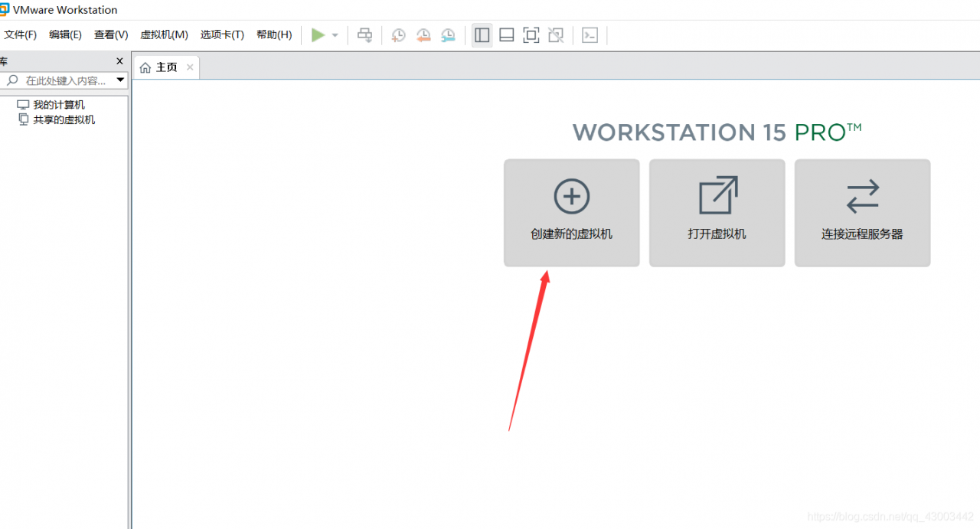Screen dimensions: 980x529
Task: Click the VMware Workstation title bar icon
Action: click(x=4, y=10)
